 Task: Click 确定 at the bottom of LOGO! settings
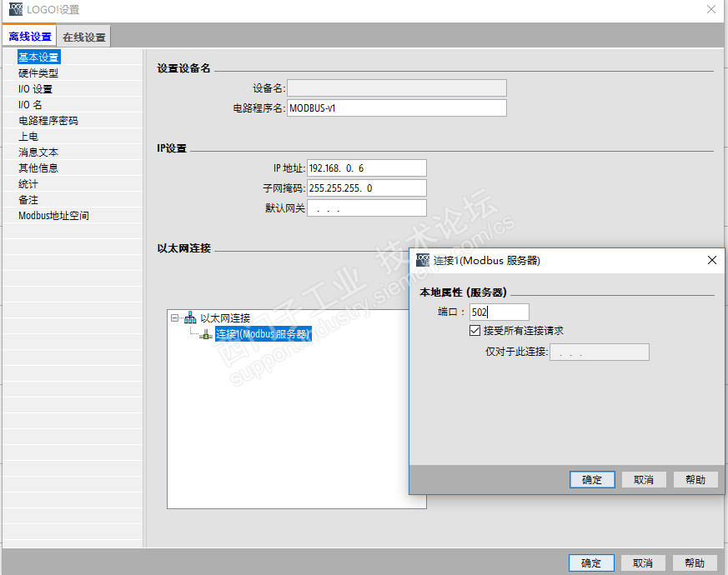tap(591, 563)
